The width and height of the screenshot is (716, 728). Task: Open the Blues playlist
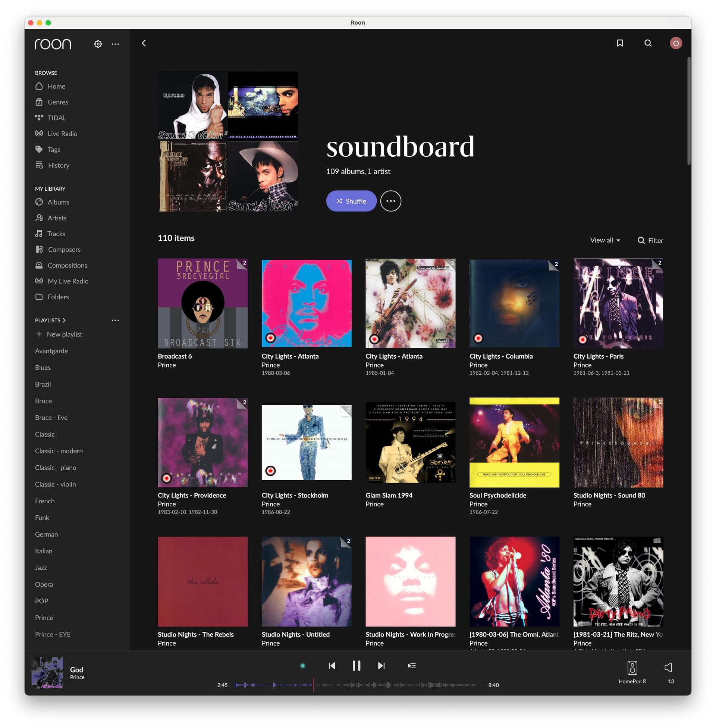[43, 368]
